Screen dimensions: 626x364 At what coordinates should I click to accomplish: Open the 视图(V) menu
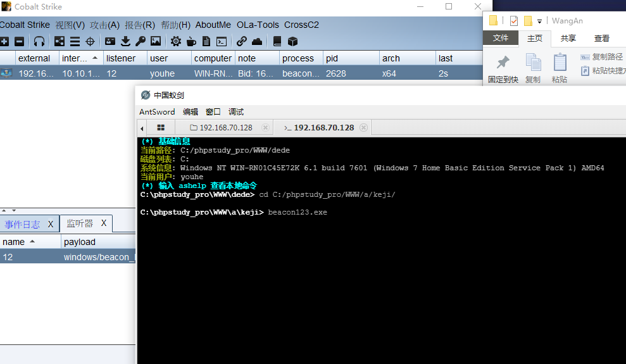click(x=70, y=25)
